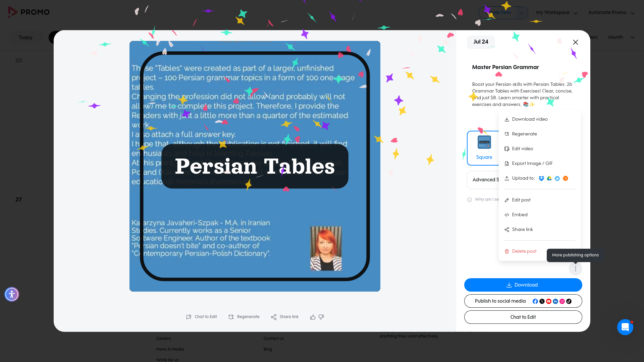Close the post preview dialog

click(576, 42)
